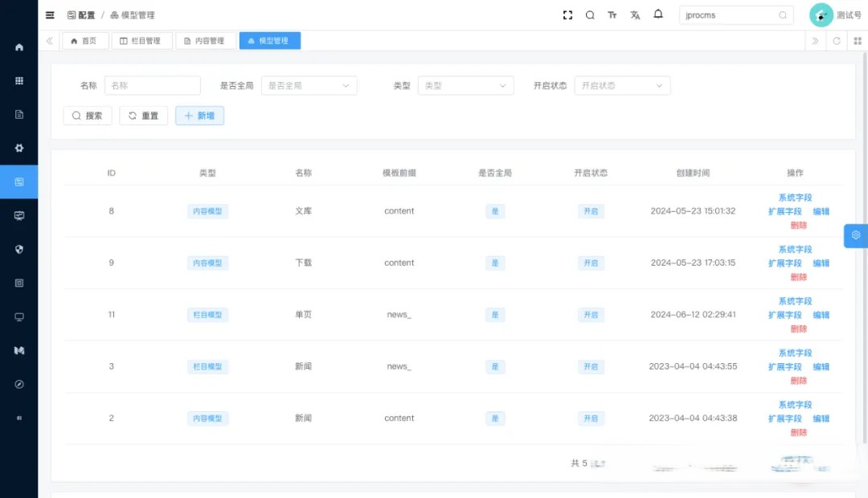Click the 模型管理 breadcrumb item
This screenshot has width=868, height=498.
coord(133,15)
